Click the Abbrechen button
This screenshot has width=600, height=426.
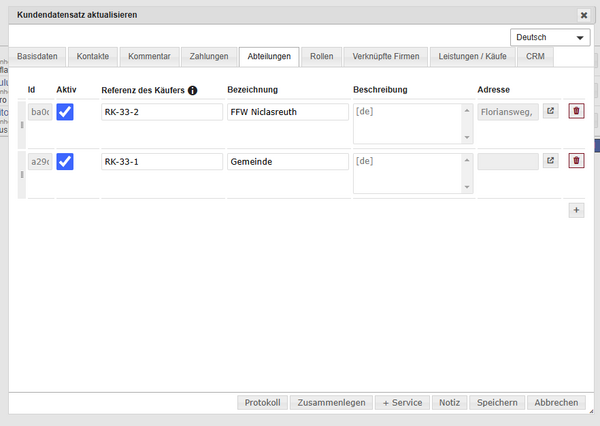coord(556,402)
